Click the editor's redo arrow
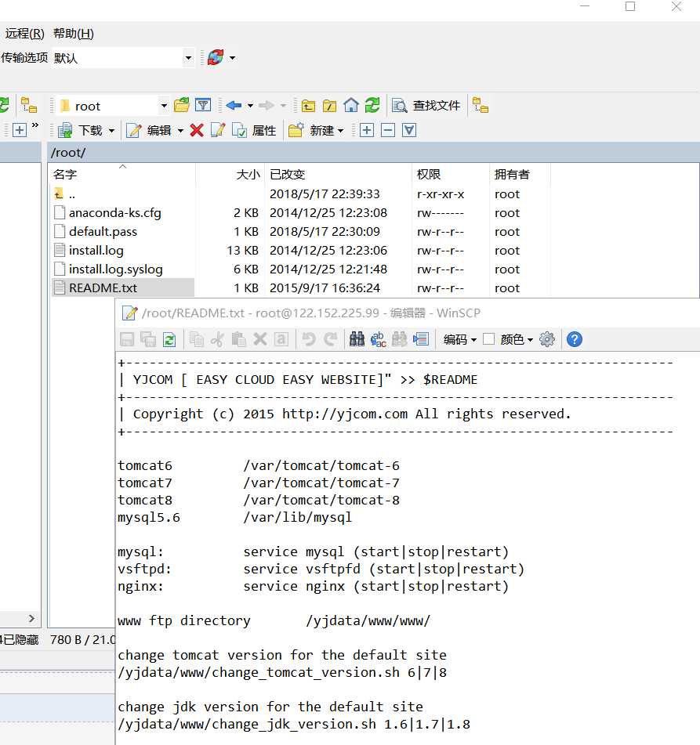Screen dimensions: 700x745 (331, 339)
